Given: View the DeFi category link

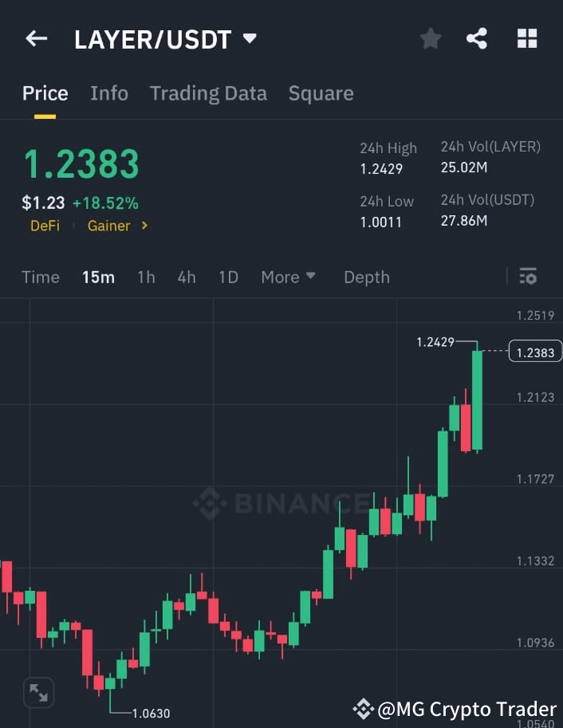Looking at the screenshot, I should (45, 226).
